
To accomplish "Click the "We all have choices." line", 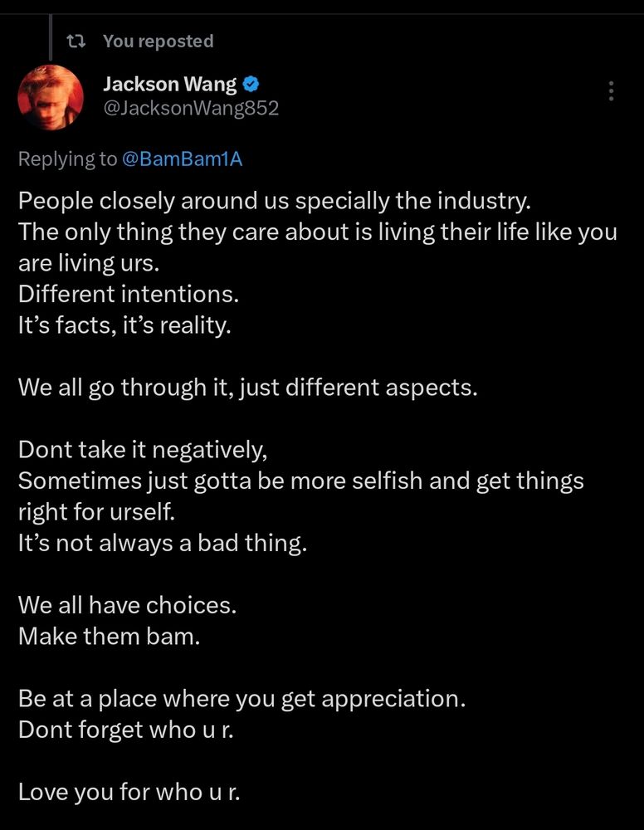I will coord(127,605).
